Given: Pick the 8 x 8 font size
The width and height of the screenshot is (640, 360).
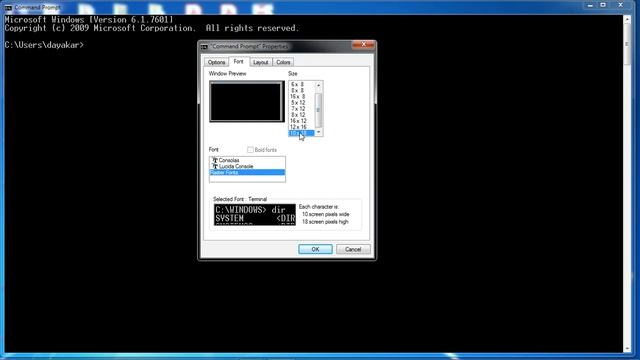Looking at the screenshot, I should pyautogui.click(x=301, y=91).
